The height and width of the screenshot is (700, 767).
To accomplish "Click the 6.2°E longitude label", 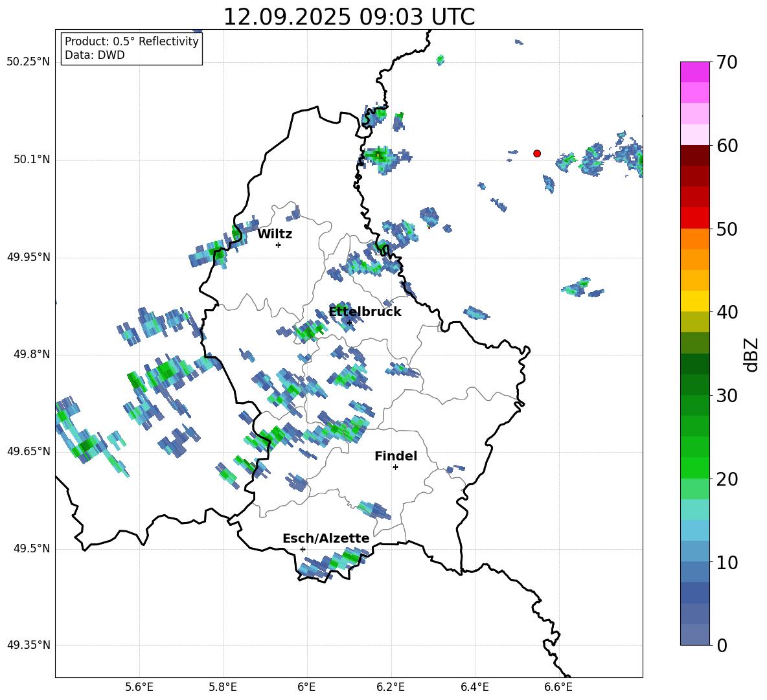I will pyautogui.click(x=391, y=687).
